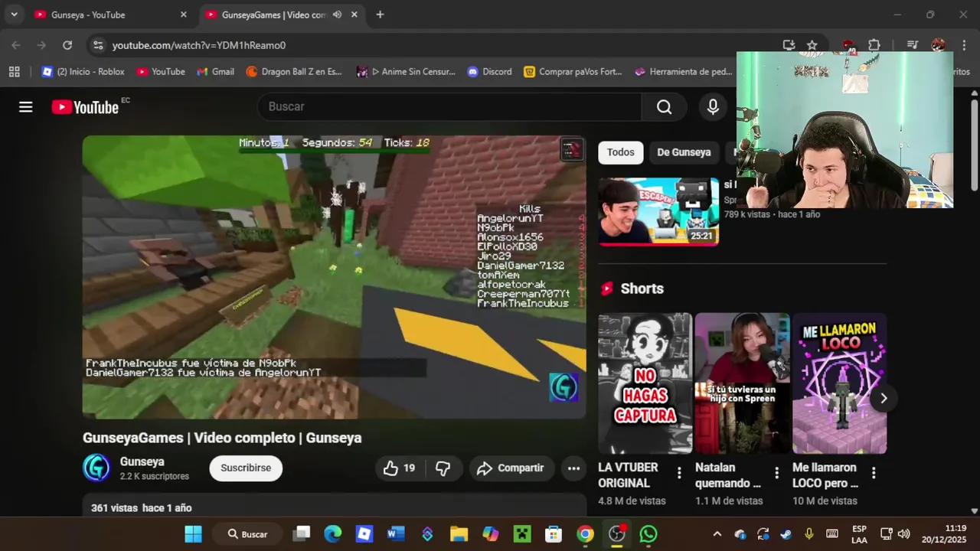Start voice search with microphone icon
This screenshot has height=551, width=980.
[713, 107]
